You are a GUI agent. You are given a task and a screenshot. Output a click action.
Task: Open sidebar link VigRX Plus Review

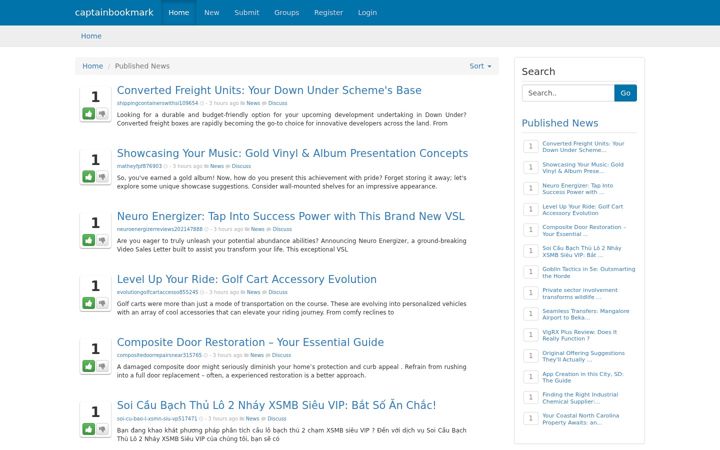(x=579, y=335)
